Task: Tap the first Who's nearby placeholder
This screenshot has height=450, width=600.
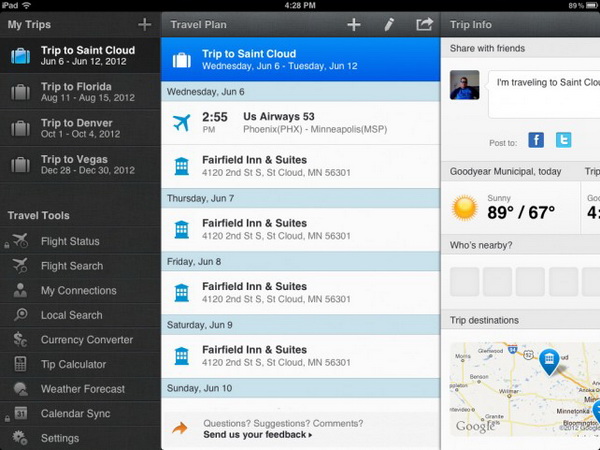Action: [x=465, y=282]
